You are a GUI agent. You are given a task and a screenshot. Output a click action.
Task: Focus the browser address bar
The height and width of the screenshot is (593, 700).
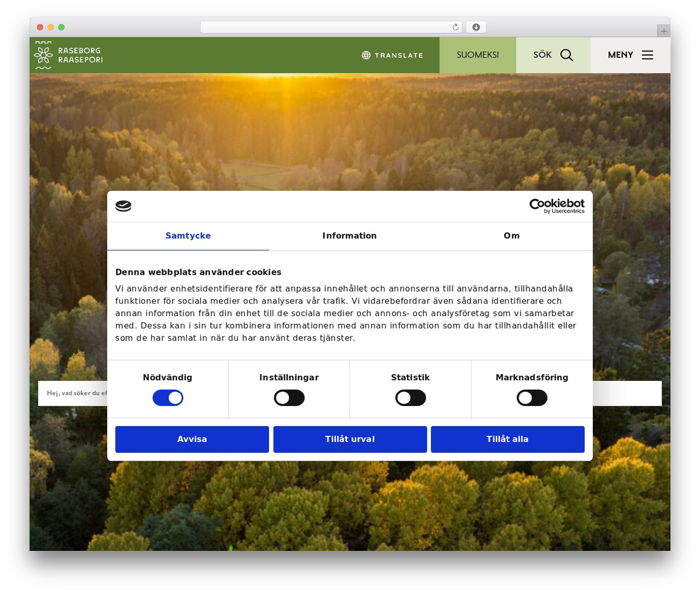coord(331,27)
